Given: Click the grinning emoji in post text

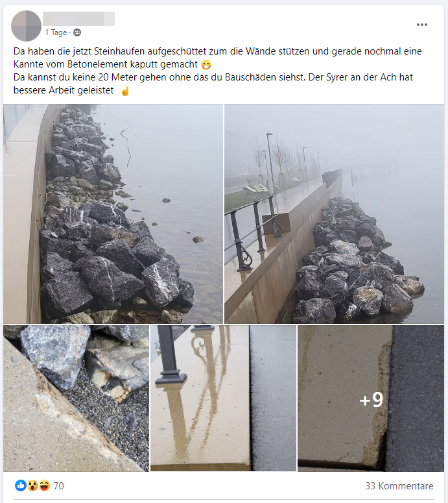Looking at the screenshot, I should 206,65.
